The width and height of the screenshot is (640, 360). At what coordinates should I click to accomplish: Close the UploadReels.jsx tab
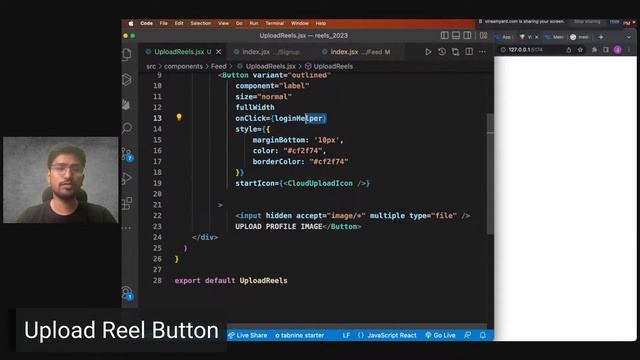click(x=218, y=52)
